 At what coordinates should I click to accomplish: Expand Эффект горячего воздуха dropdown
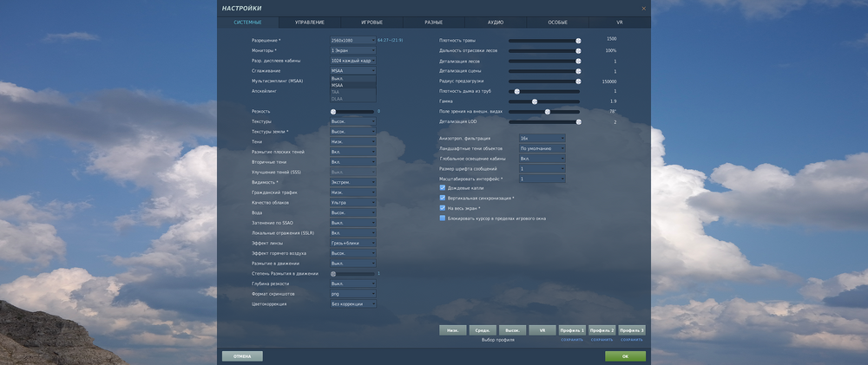[353, 253]
